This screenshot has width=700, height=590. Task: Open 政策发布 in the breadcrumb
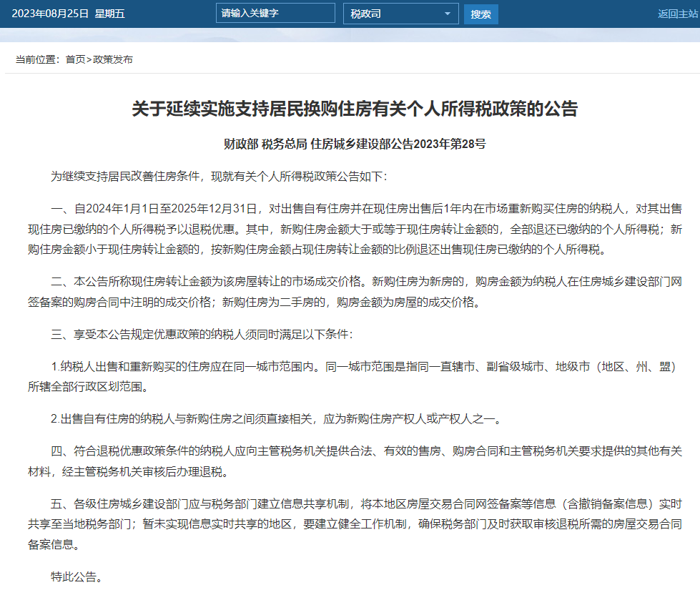point(112,59)
